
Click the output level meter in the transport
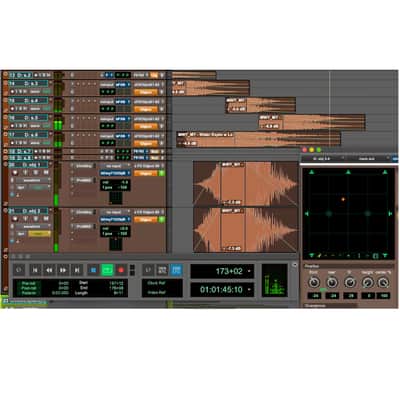[x=275, y=280]
